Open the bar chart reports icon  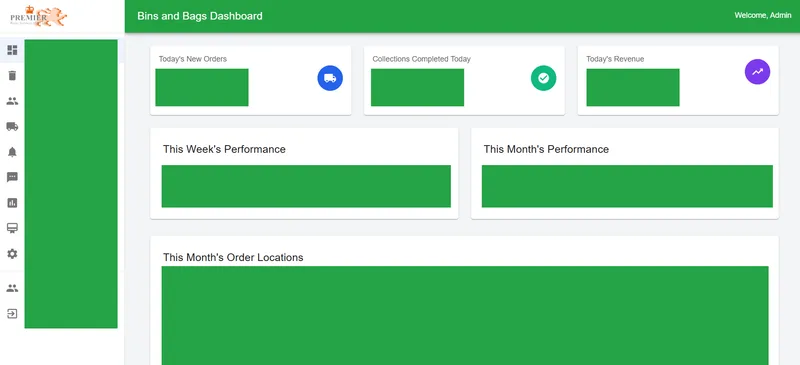coord(12,203)
